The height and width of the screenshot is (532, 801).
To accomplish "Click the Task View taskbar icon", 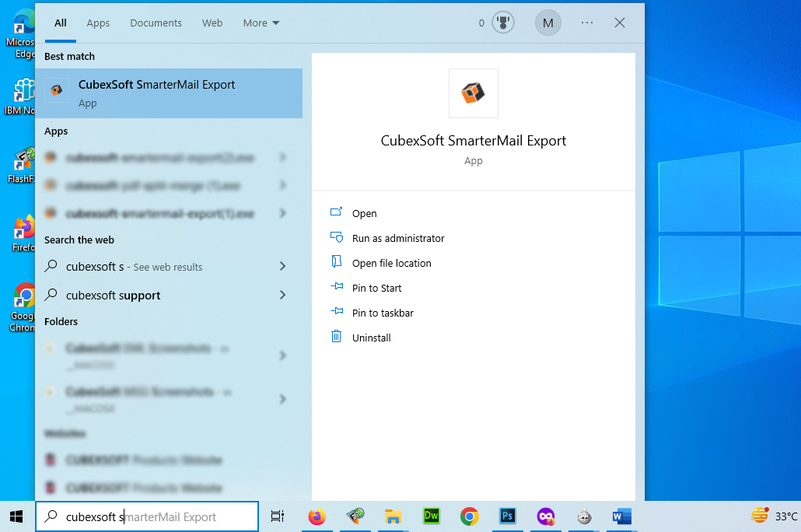I will 278,516.
